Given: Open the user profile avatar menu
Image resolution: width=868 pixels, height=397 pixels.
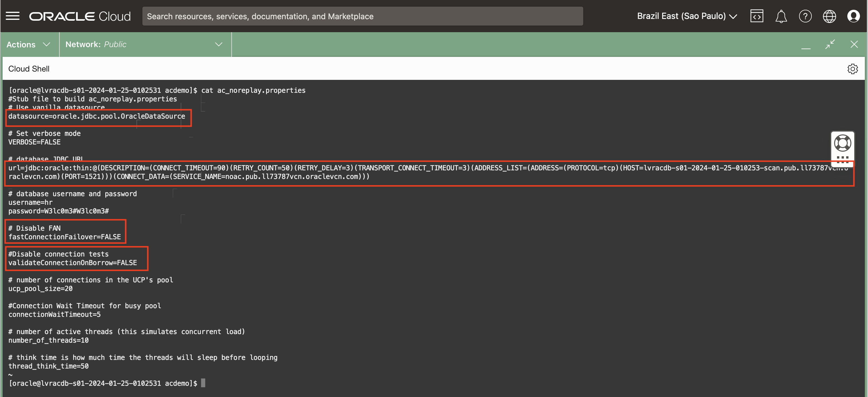Looking at the screenshot, I should click(853, 16).
